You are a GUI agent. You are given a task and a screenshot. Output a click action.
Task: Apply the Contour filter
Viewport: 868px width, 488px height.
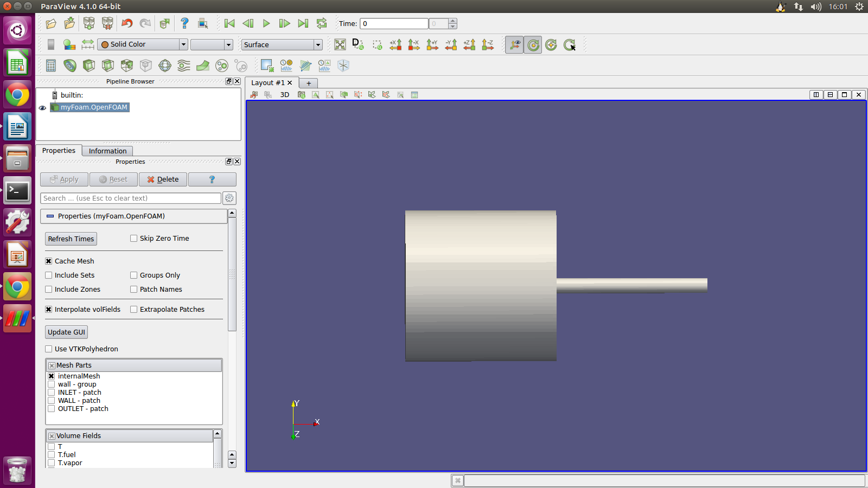pos(70,66)
